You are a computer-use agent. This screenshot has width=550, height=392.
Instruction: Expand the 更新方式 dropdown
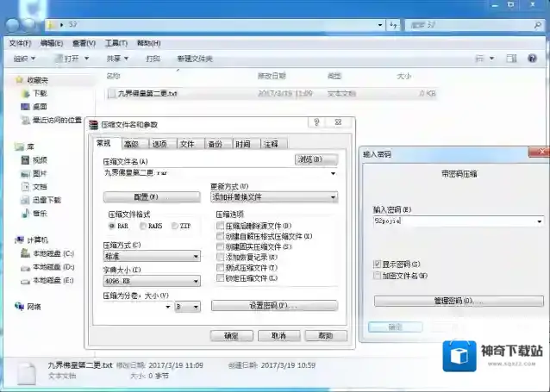tap(333, 197)
